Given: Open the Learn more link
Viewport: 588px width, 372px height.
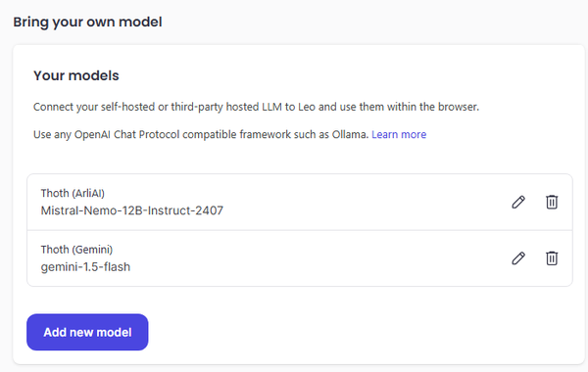Looking at the screenshot, I should [x=399, y=134].
